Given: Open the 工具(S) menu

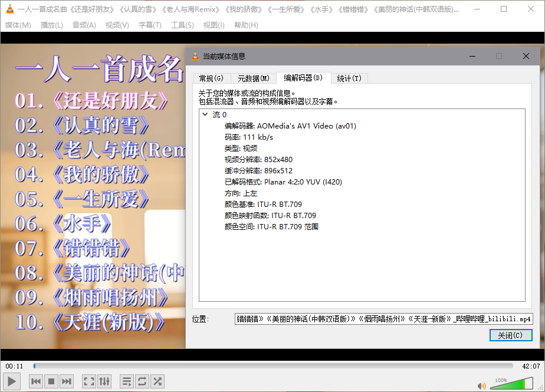Looking at the screenshot, I should [x=182, y=25].
